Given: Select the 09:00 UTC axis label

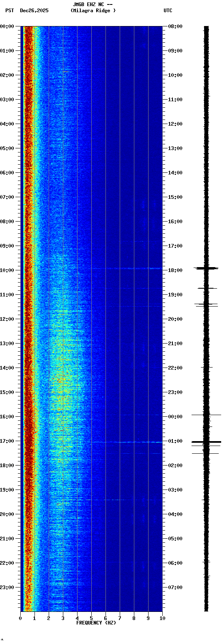Looking at the screenshot, I should click(x=175, y=51).
